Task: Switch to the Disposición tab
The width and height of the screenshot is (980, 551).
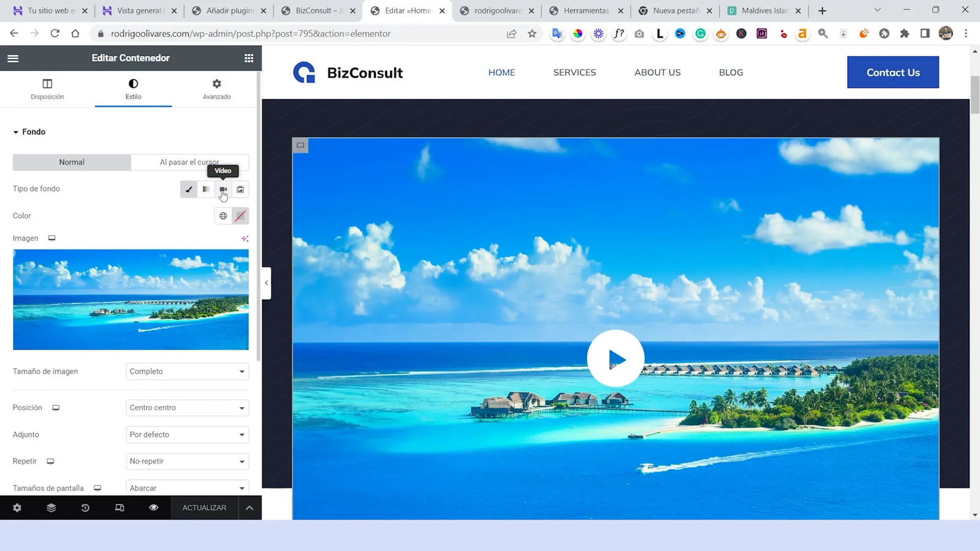Action: 47,89
